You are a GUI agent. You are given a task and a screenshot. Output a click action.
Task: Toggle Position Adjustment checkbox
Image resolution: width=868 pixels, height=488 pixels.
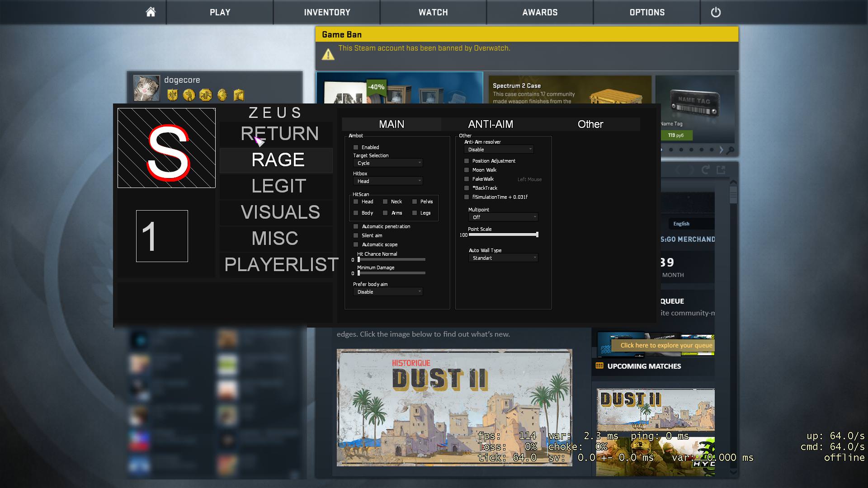coord(467,161)
